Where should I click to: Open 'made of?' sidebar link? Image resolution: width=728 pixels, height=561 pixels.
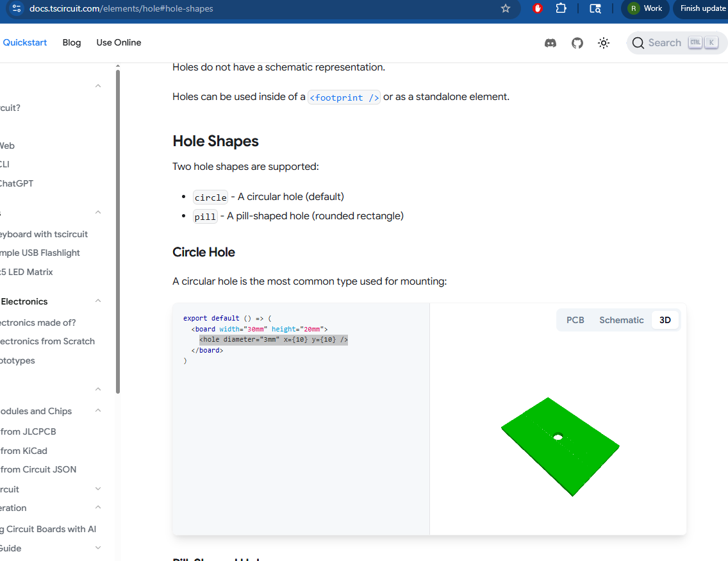(38, 322)
